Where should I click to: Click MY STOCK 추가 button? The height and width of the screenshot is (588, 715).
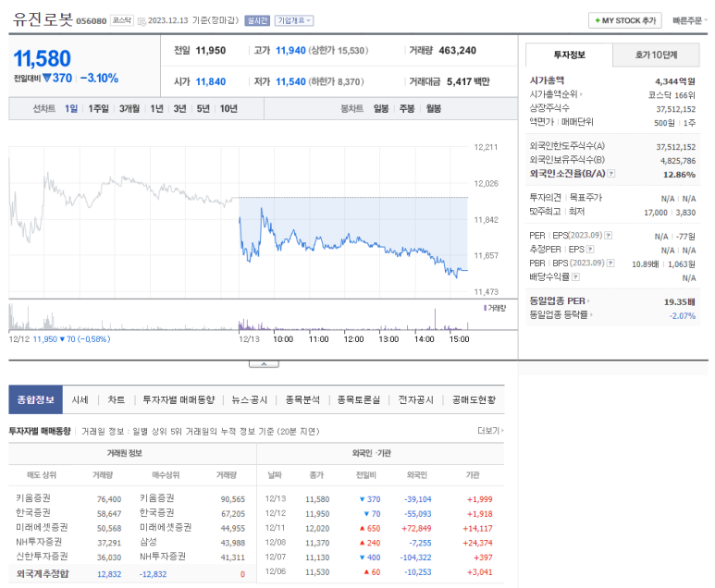(625, 20)
